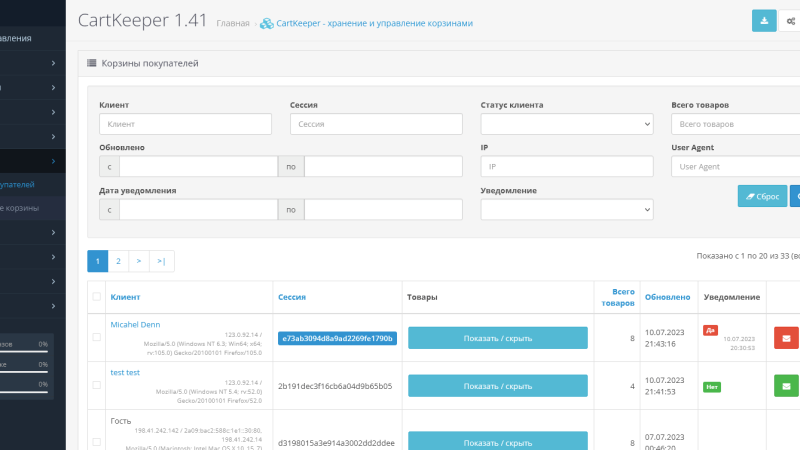Click the red Да notification badge
Viewport: 800px width, 450px height.
(x=710, y=330)
